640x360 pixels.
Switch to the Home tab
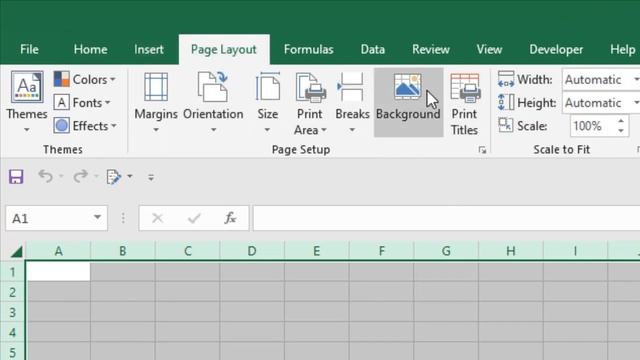[91, 49]
